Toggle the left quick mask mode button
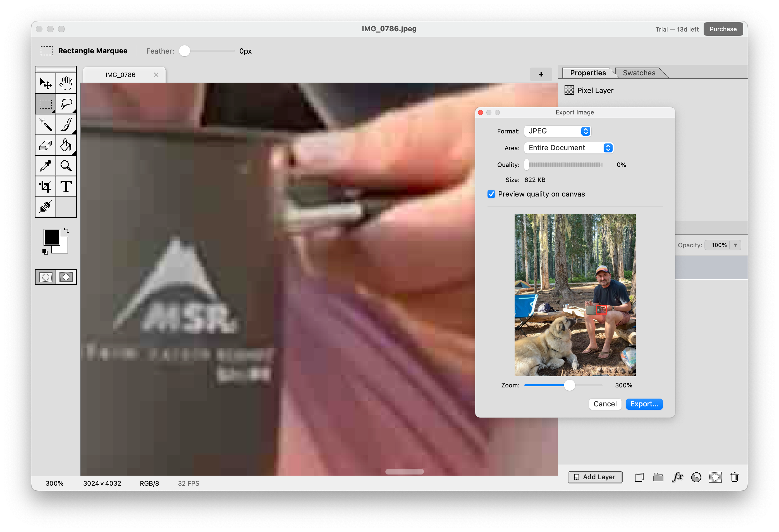This screenshot has height=532, width=779. (46, 277)
